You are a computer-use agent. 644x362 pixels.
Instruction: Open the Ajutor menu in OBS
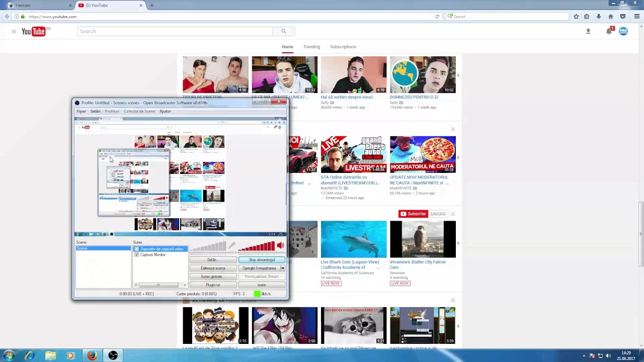tap(165, 111)
